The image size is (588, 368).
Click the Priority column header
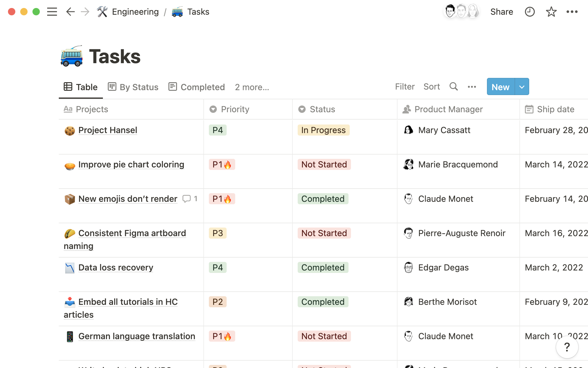[235, 109]
